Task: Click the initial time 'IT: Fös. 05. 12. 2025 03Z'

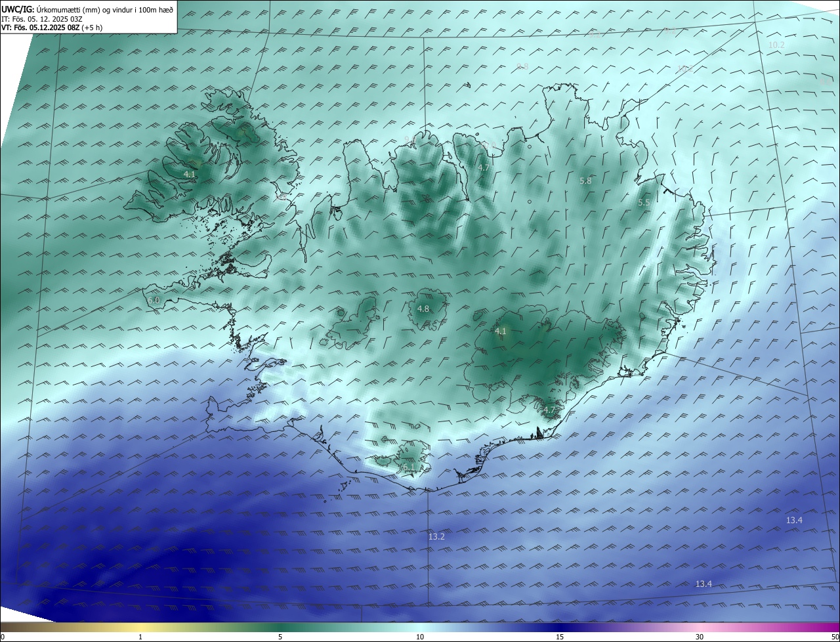Action: (41, 19)
